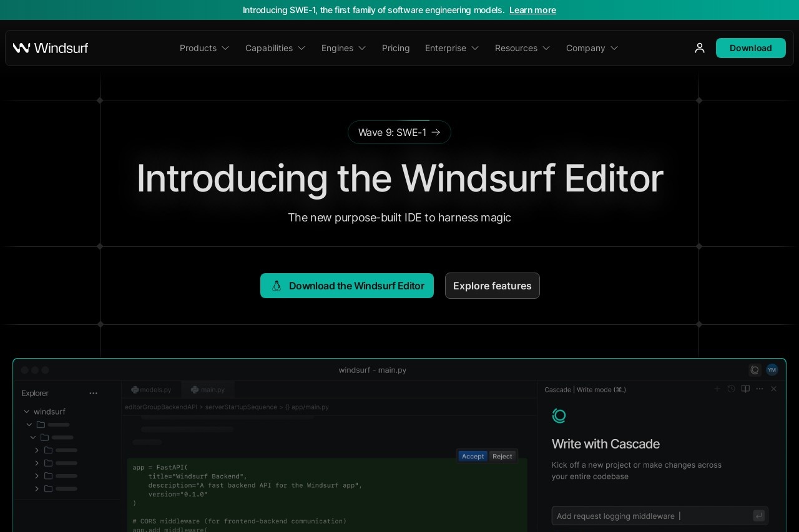Go to the Pricing page
The image size is (799, 532).
[x=396, y=48]
